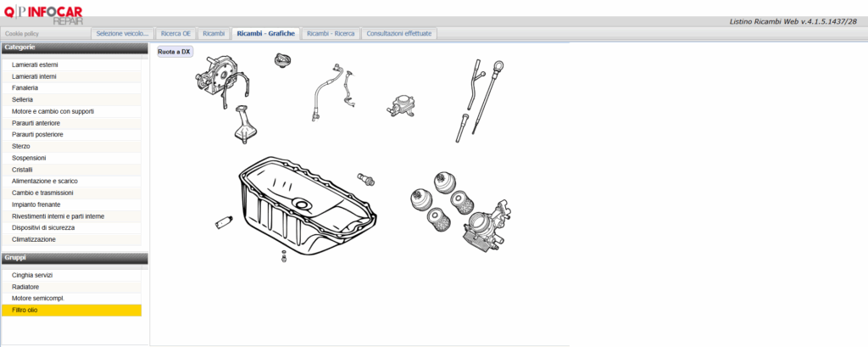Screen dimensions: 868x347
Task: Open Cambio e trasmissioni category
Action: click(x=71, y=193)
